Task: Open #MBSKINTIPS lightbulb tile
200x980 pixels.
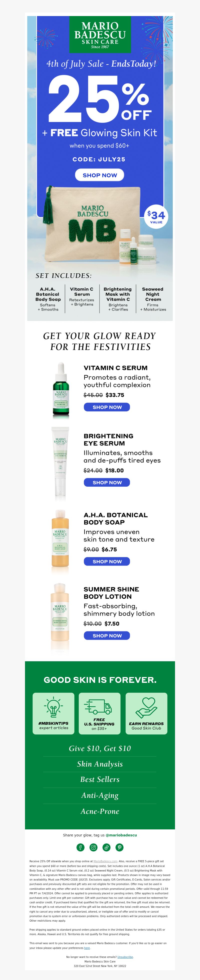Action: (x=53, y=713)
